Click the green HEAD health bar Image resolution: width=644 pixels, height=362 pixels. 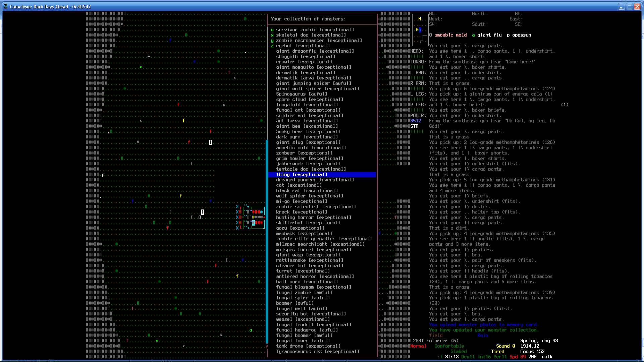coord(417,57)
